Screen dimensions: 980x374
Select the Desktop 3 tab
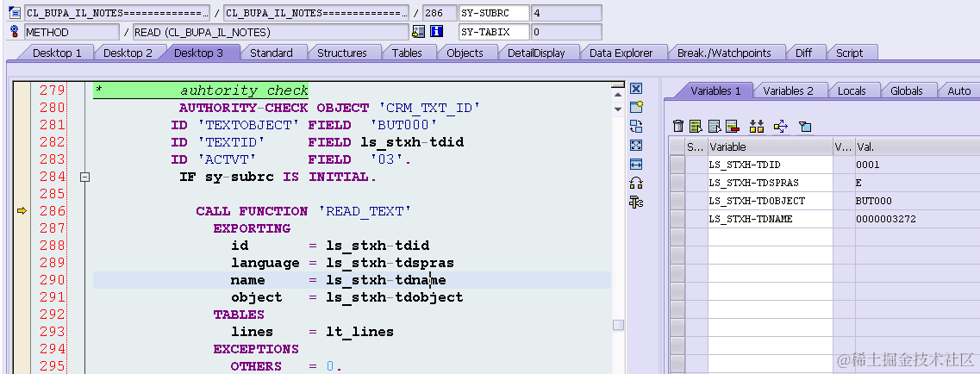click(x=198, y=53)
